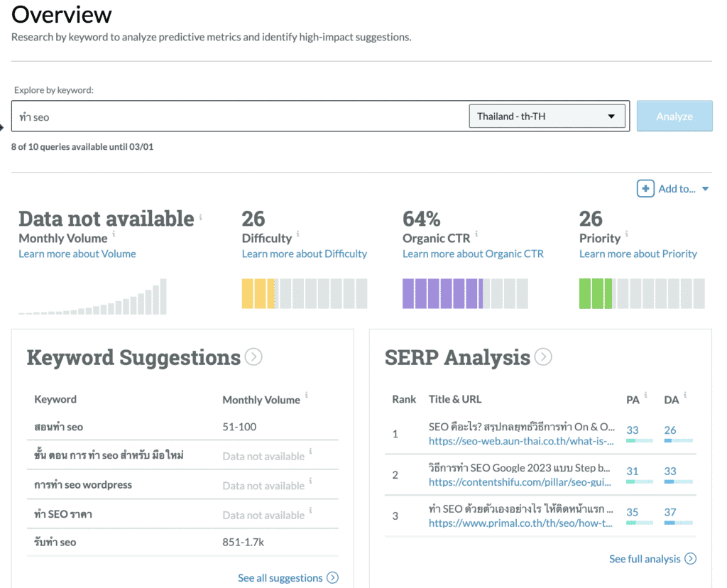Click the purple Organic CTR bar meter
This screenshot has width=727, height=588.
pos(465,293)
